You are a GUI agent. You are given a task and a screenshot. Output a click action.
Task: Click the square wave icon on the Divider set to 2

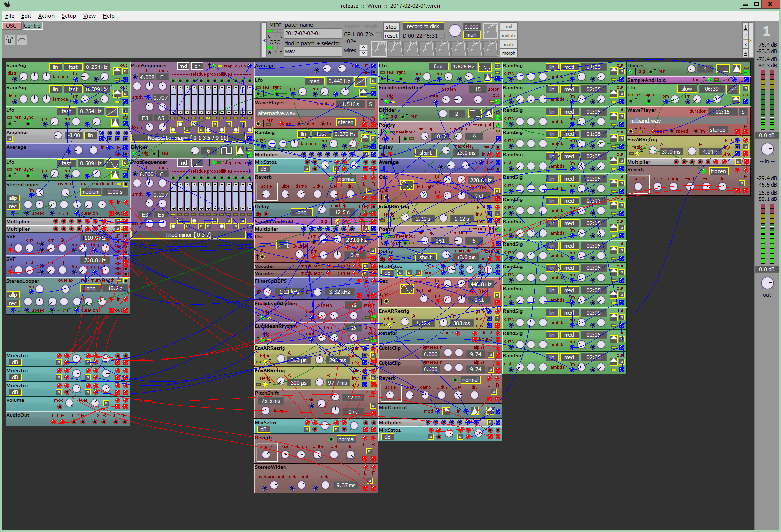point(475,113)
